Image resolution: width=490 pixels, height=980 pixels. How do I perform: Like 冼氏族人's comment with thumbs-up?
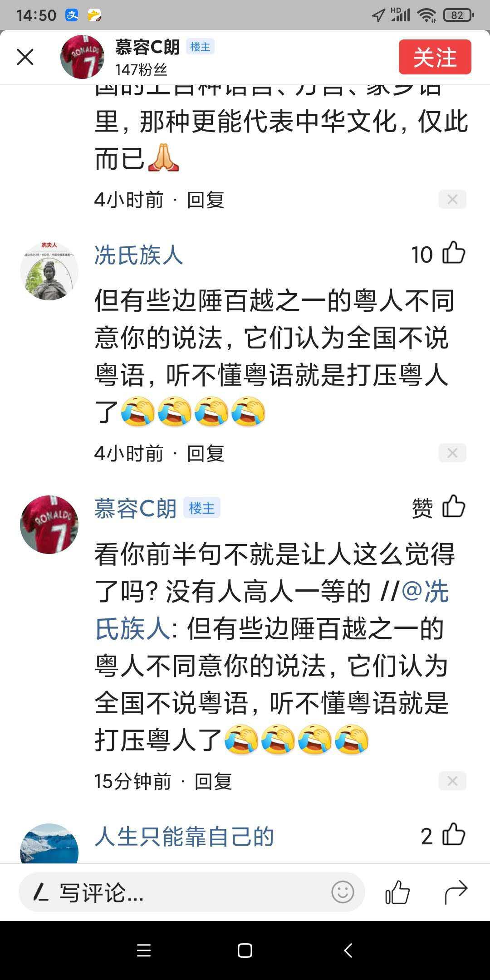[x=453, y=253]
